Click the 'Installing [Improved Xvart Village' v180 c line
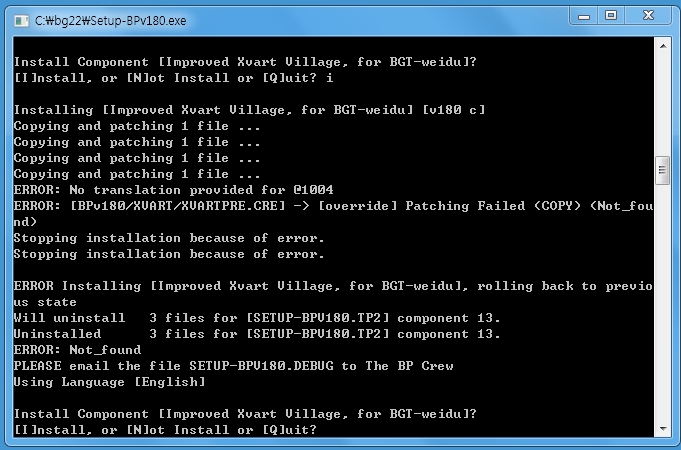Viewport: 681px width, 450px height. click(x=249, y=110)
